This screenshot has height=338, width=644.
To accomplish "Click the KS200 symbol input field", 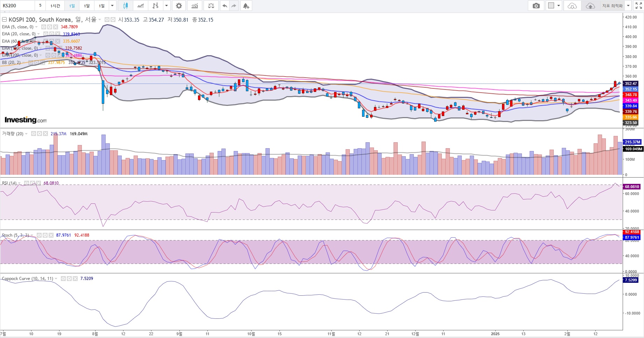I will 17,6.
